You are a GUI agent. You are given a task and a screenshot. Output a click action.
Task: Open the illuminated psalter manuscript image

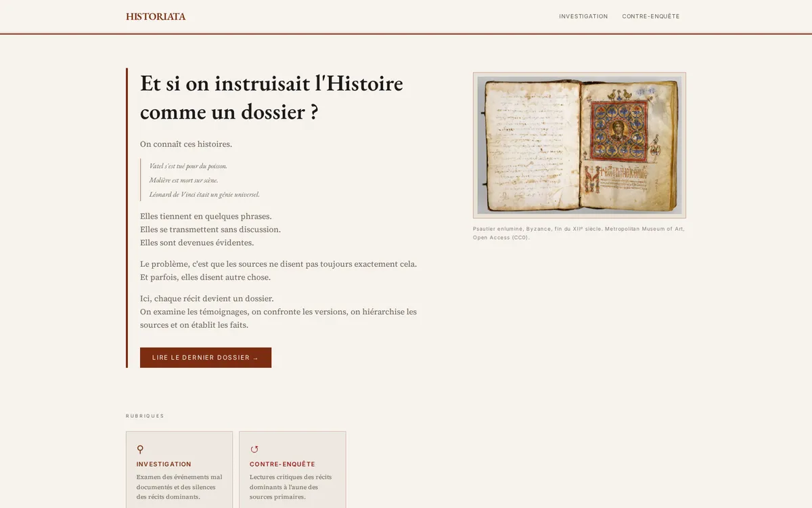[x=579, y=145]
